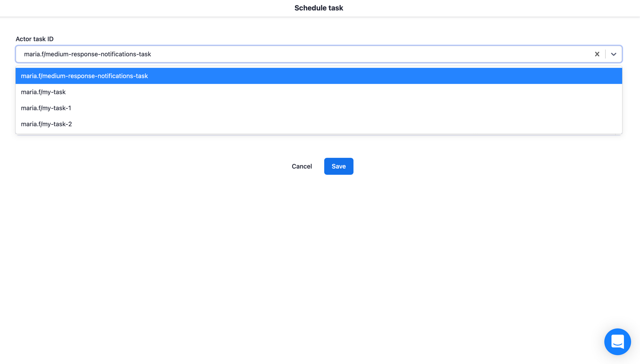Click the Actor task ID label
The image size is (640, 364).
point(35,39)
